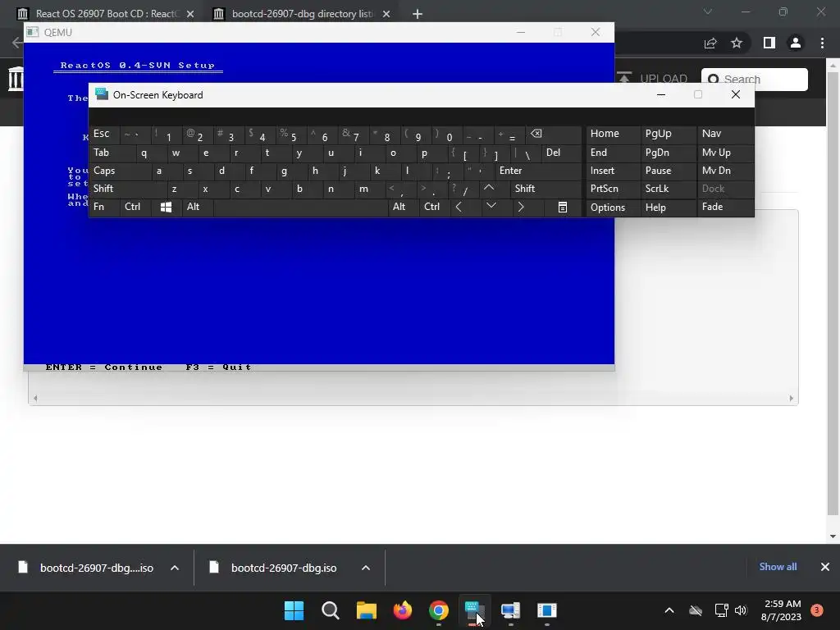Toggle the right Alt key
840x630 pixels.
[404, 207]
